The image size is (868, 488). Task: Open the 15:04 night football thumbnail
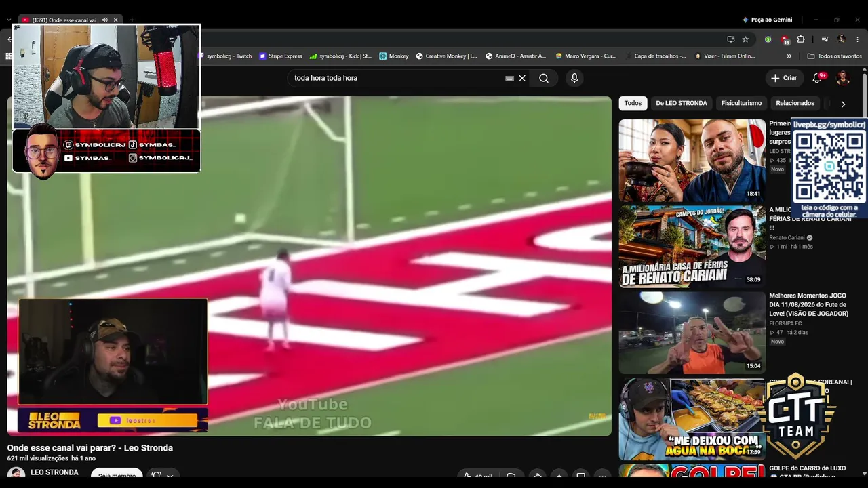(x=692, y=333)
